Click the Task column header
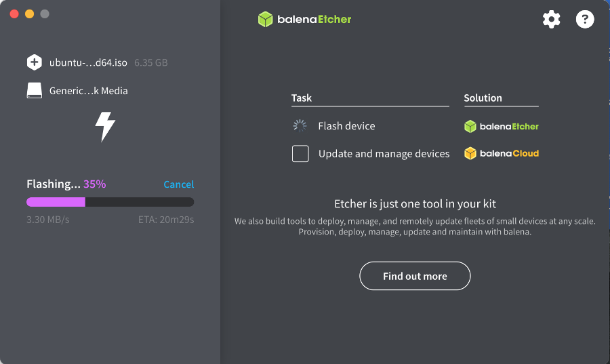Viewport: 610px width, 364px height. point(302,98)
